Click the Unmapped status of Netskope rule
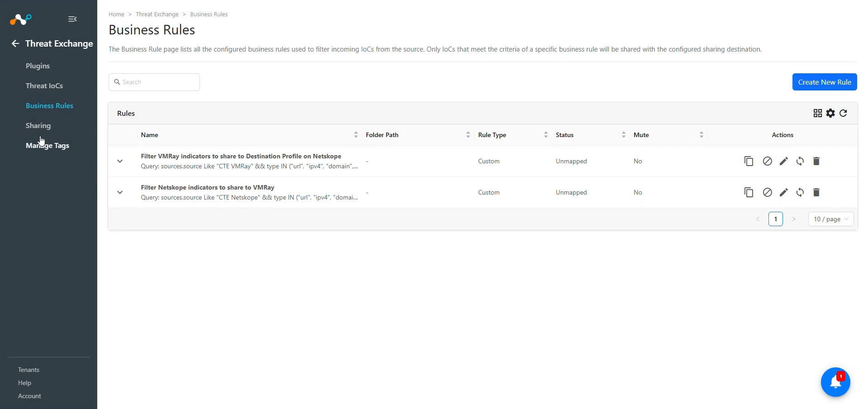This screenshot has width=868, height=409. point(571,192)
